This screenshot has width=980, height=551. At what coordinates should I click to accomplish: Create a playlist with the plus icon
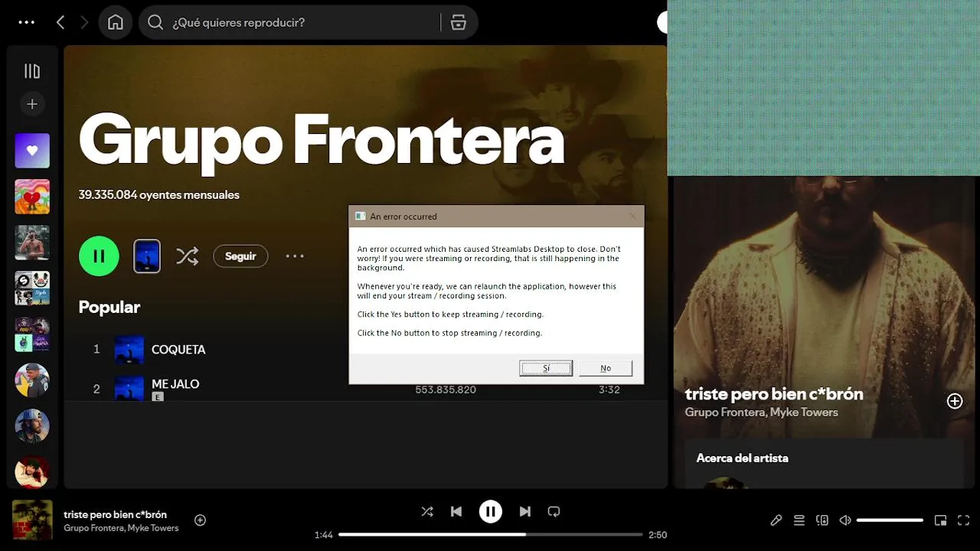32,104
